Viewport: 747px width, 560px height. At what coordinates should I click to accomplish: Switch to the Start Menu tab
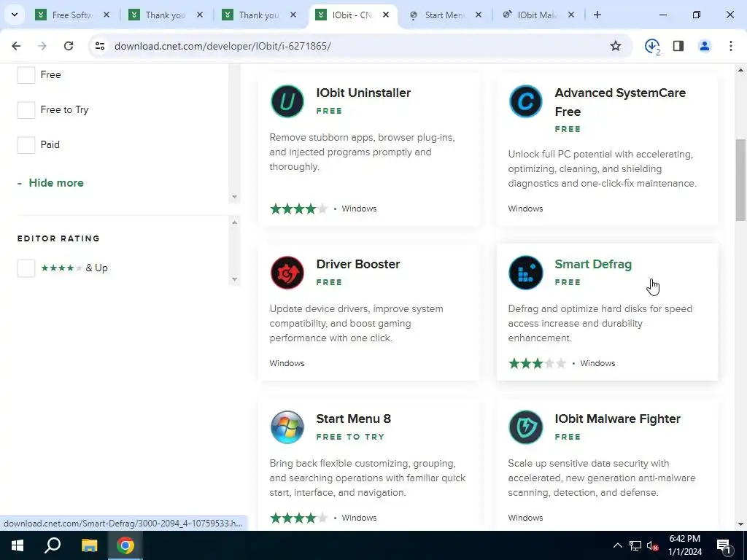pos(444,15)
